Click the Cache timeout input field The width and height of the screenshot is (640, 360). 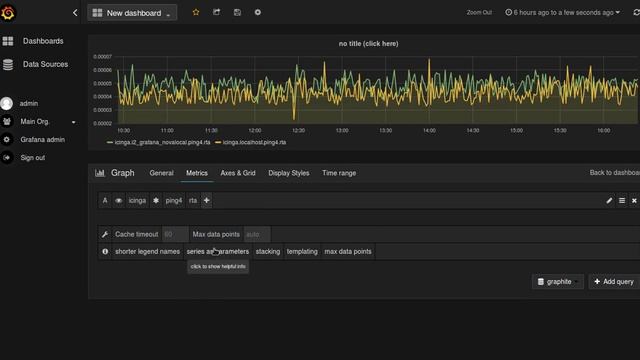pos(175,234)
